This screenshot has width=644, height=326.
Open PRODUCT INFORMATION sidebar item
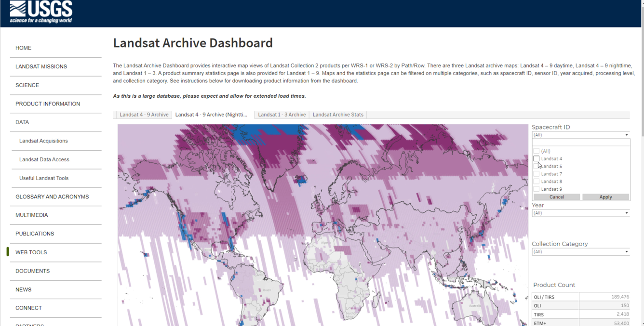click(48, 104)
